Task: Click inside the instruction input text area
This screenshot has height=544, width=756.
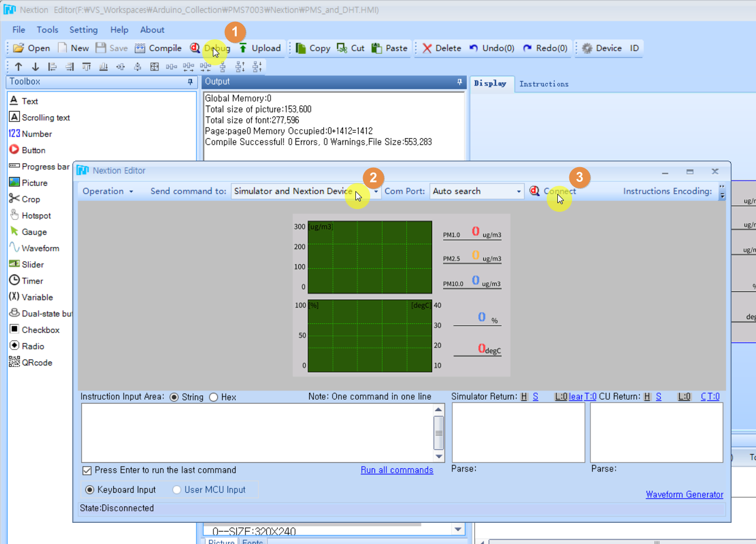Action: (257, 433)
